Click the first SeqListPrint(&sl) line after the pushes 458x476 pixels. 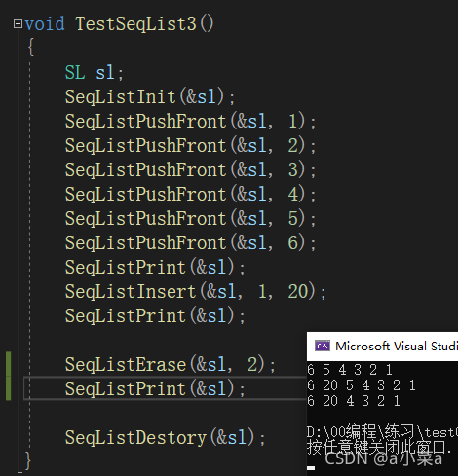[x=155, y=267]
